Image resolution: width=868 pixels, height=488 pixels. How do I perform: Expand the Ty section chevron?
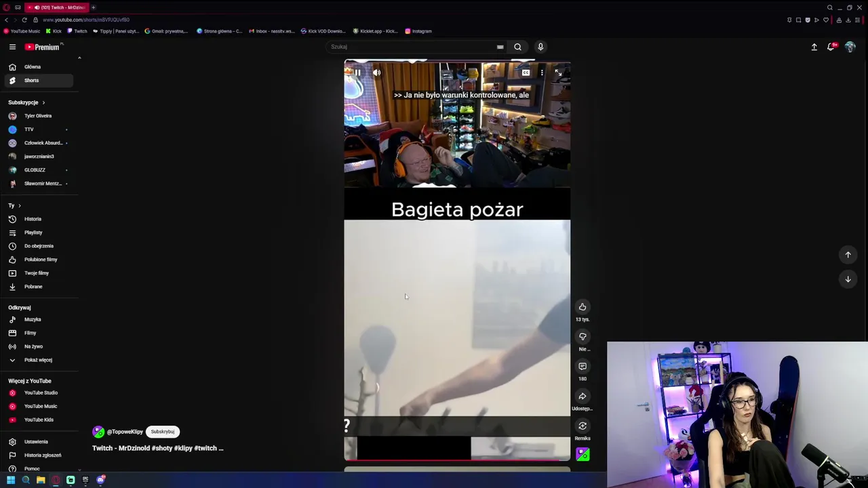pyautogui.click(x=19, y=205)
